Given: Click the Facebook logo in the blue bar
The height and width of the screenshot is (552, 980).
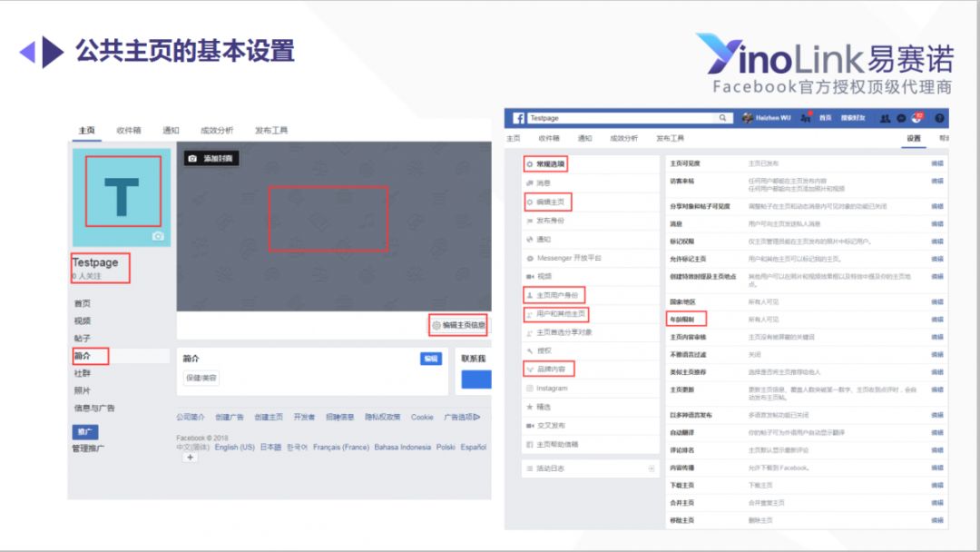Looking at the screenshot, I should (518, 118).
